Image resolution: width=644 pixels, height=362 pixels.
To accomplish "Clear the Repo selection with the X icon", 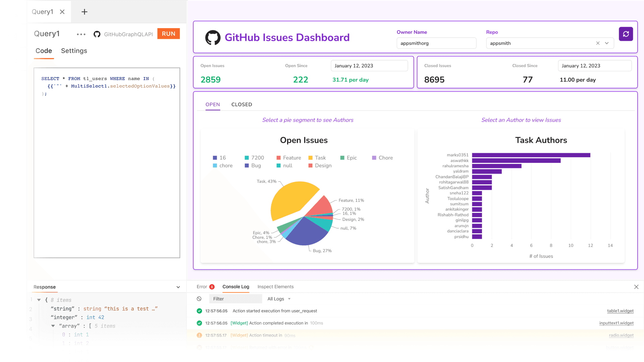I will (598, 43).
